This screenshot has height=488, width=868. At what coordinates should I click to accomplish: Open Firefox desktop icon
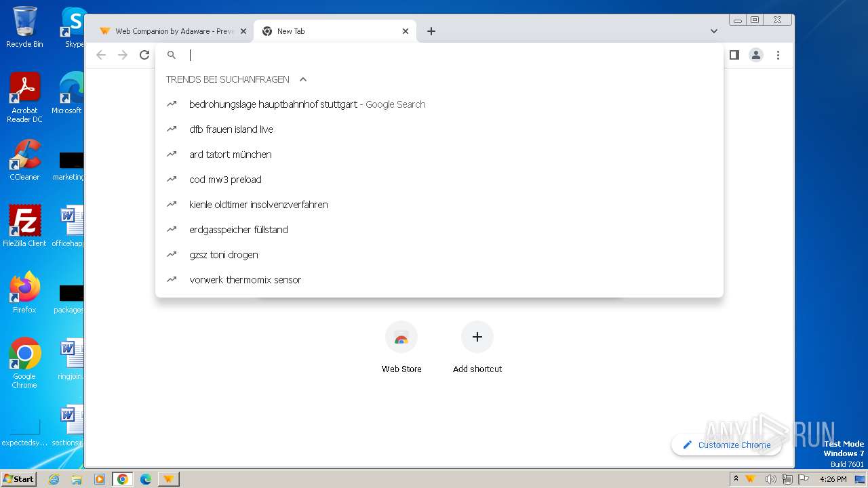click(x=24, y=293)
